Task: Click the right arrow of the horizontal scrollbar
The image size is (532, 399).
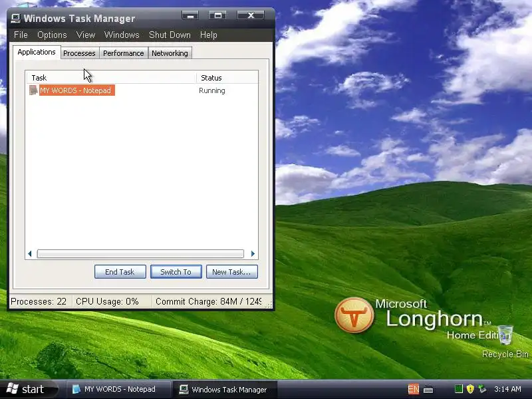Action: [253, 254]
